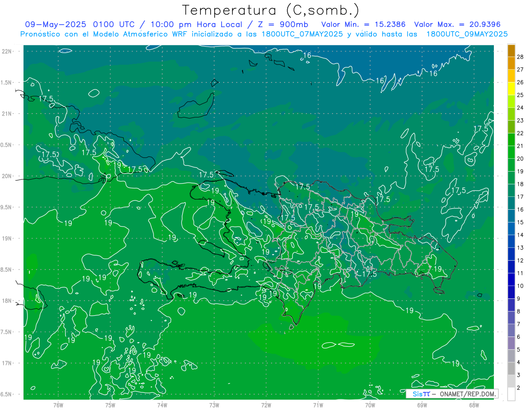Click the longitude label "75W"
This screenshot has width=532, height=411.
(110, 405)
